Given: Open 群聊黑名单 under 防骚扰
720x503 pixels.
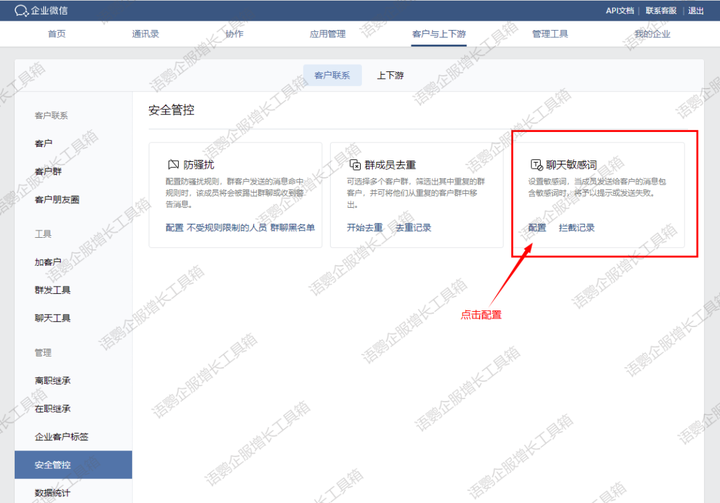Looking at the screenshot, I should [x=292, y=227].
